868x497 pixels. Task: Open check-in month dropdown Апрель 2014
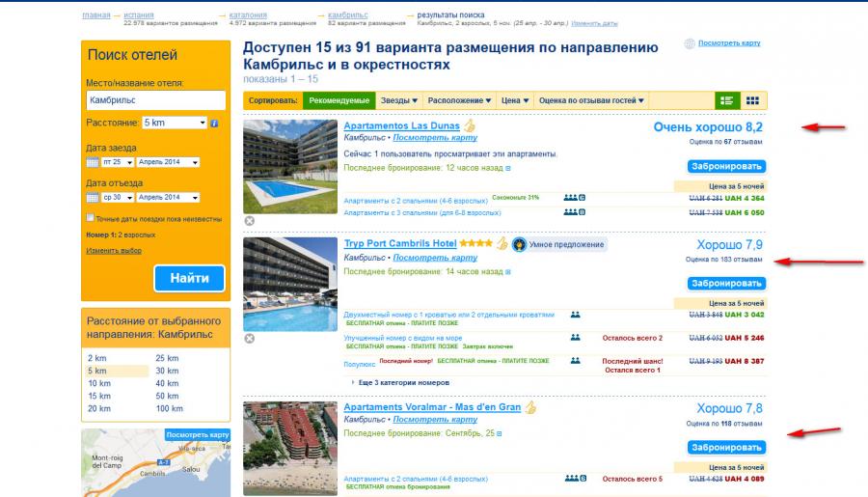coord(169,161)
